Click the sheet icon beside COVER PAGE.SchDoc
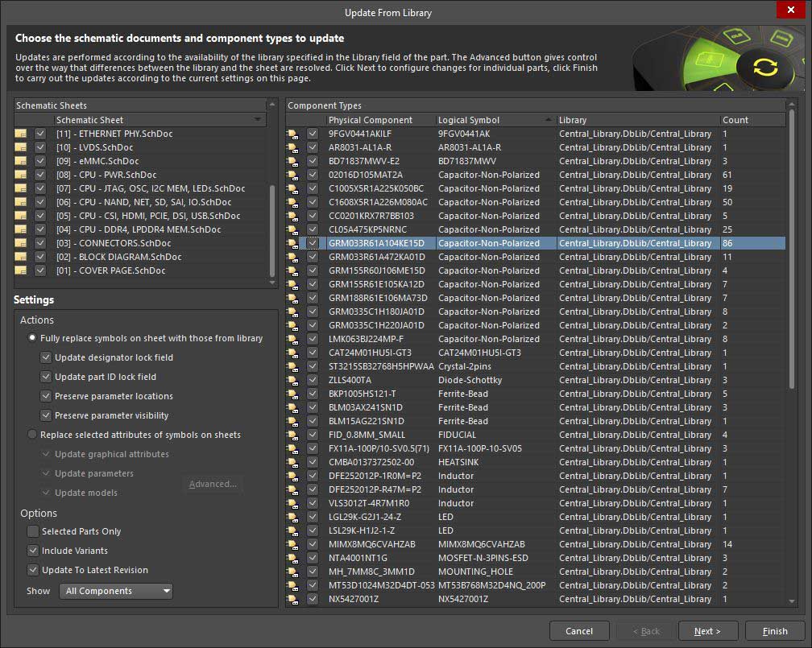The width and height of the screenshot is (812, 648). point(21,270)
